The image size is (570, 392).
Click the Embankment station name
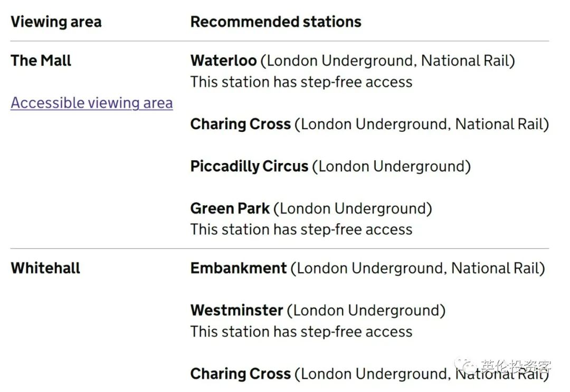(x=239, y=268)
